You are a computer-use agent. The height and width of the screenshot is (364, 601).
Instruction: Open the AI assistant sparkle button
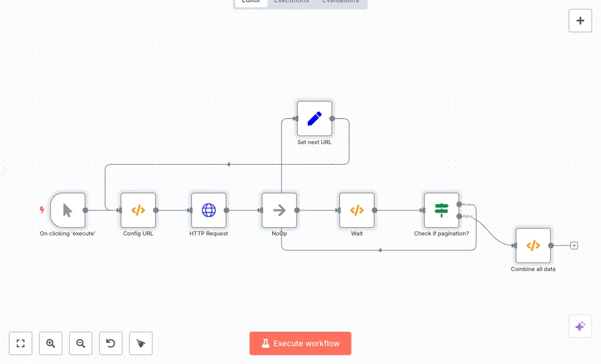[580, 326]
